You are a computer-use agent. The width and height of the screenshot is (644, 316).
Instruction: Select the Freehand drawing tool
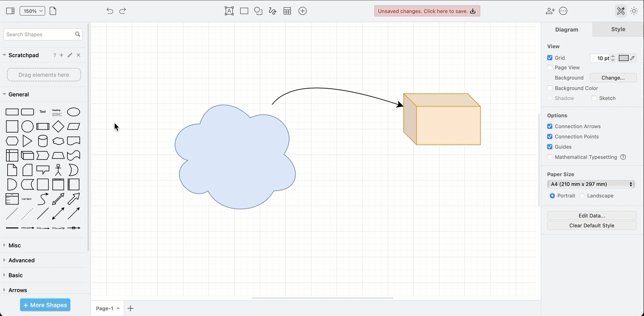pyautogui.click(x=272, y=11)
